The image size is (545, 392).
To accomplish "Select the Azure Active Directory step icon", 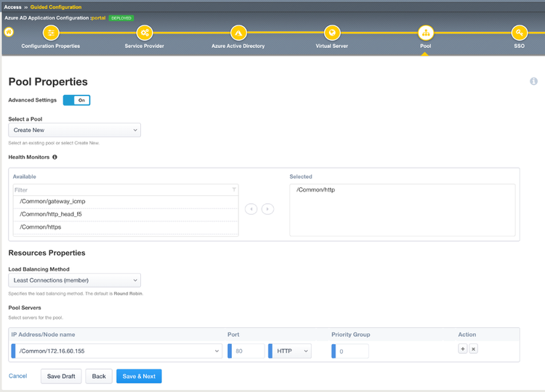I will (238, 33).
